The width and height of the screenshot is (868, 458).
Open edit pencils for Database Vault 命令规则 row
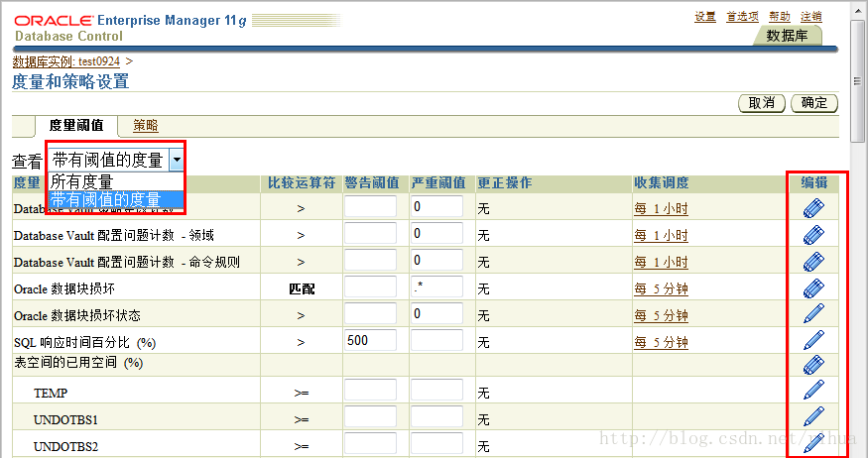[x=813, y=261]
